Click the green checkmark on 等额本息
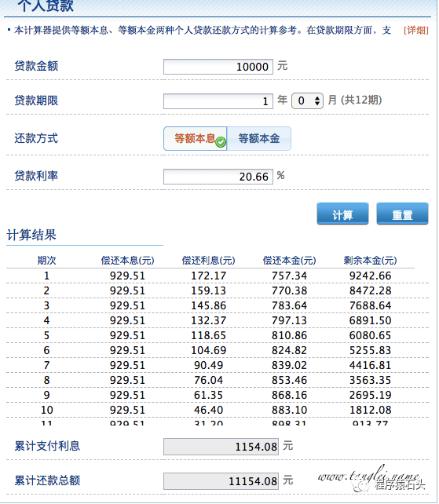Screen dimensions: 439x504 (221, 142)
